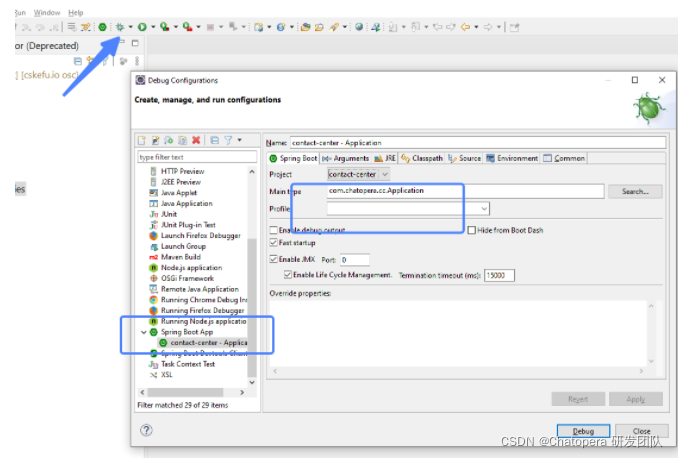Screen dimensions: 678x458
Task: Click configuration list vertical scrollbar thumb
Action: [252, 307]
